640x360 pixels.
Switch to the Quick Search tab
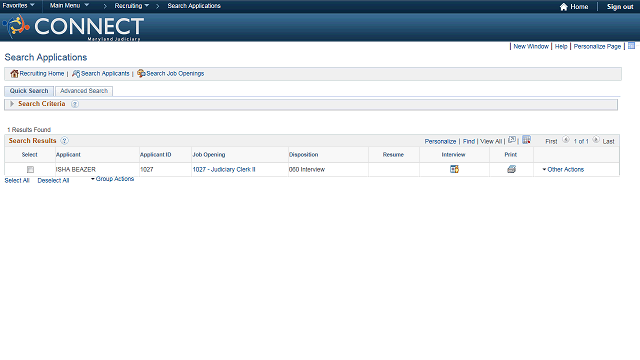coord(29,91)
